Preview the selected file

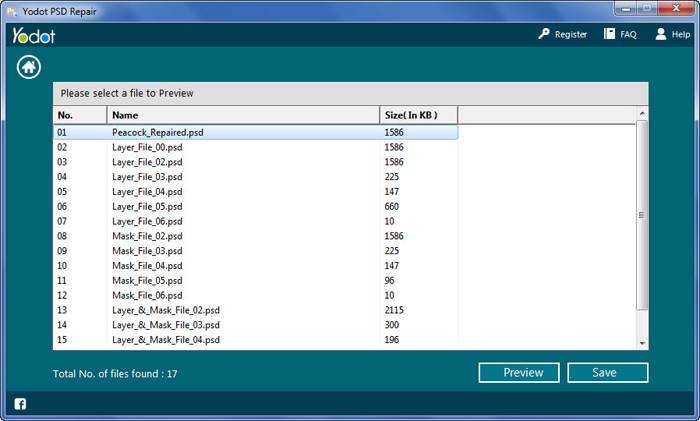tap(519, 373)
